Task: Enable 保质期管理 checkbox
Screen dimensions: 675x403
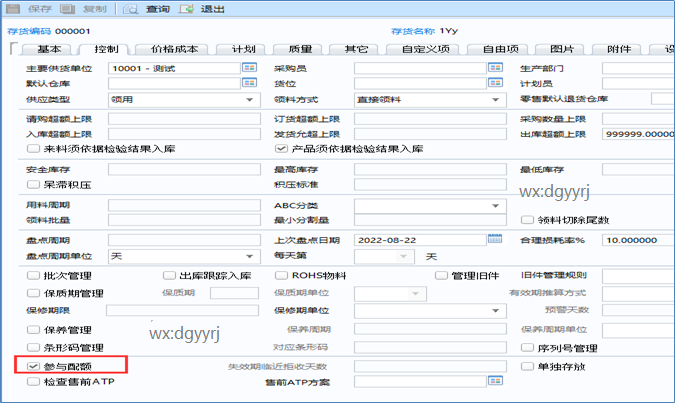Action: [33, 293]
